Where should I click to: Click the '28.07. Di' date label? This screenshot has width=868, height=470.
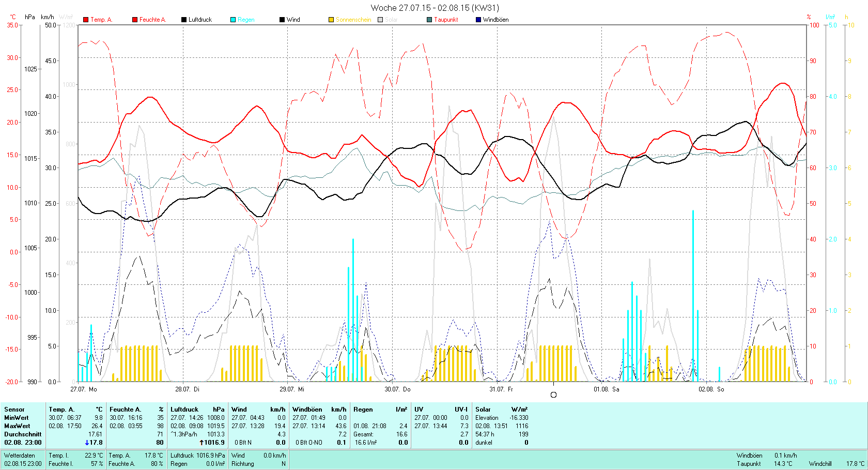pos(187,389)
